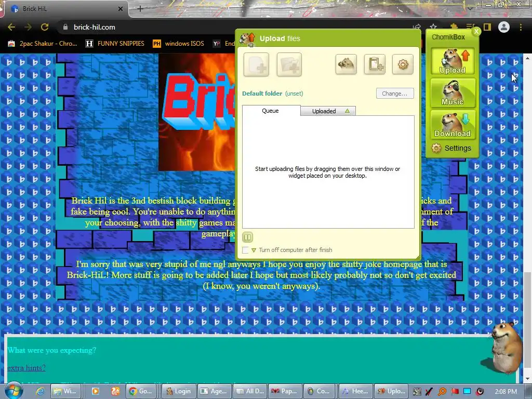Click the brick-hil.com address bar
The image size is (532, 399).
tap(234, 27)
